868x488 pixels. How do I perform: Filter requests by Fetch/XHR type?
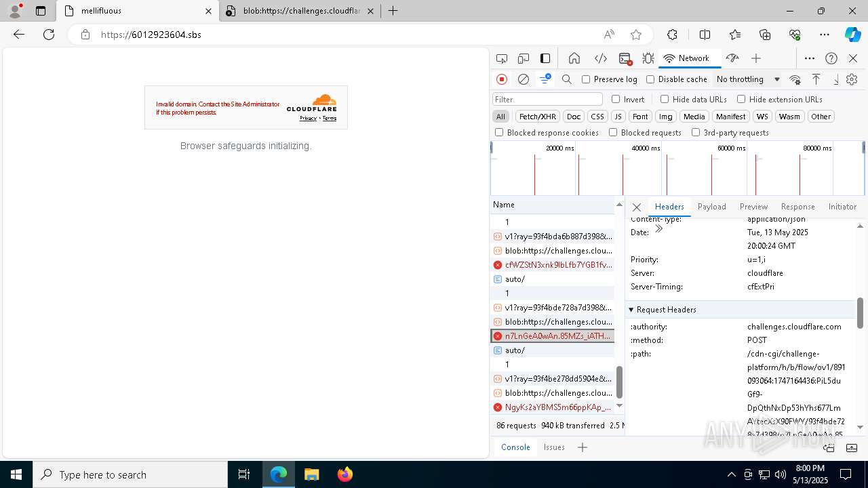(x=538, y=117)
